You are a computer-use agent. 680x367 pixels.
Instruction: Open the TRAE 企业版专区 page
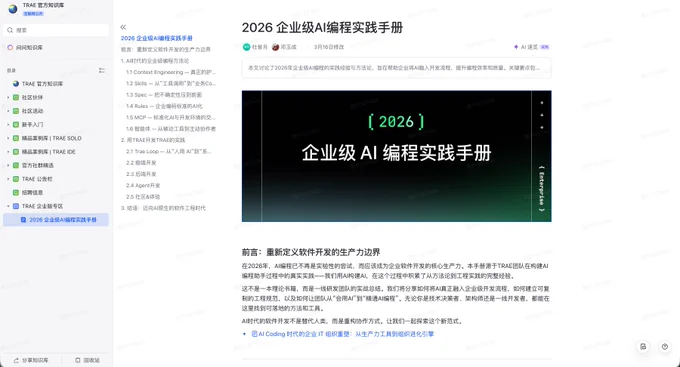tap(42, 206)
